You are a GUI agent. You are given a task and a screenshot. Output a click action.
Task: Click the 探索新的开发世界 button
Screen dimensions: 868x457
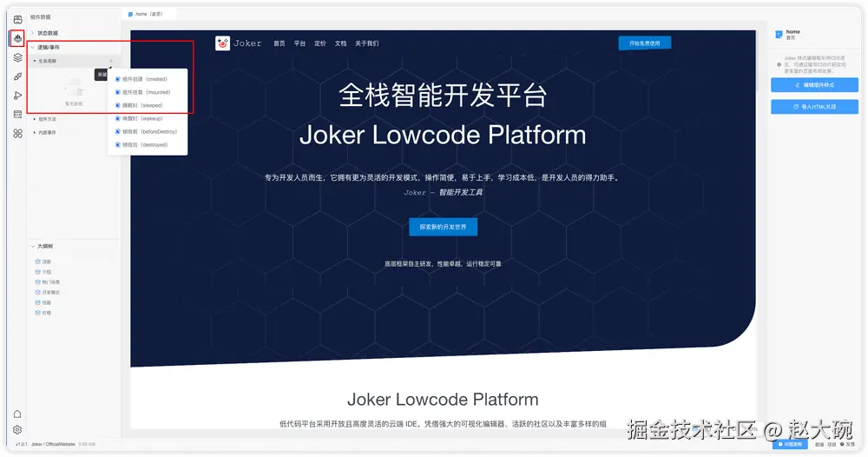443,227
